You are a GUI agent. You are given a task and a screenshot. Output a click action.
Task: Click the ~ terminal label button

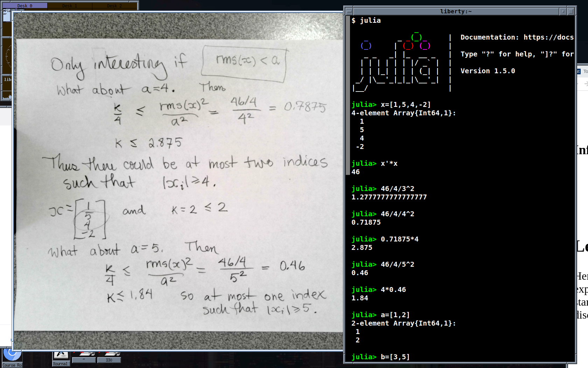[x=84, y=360]
